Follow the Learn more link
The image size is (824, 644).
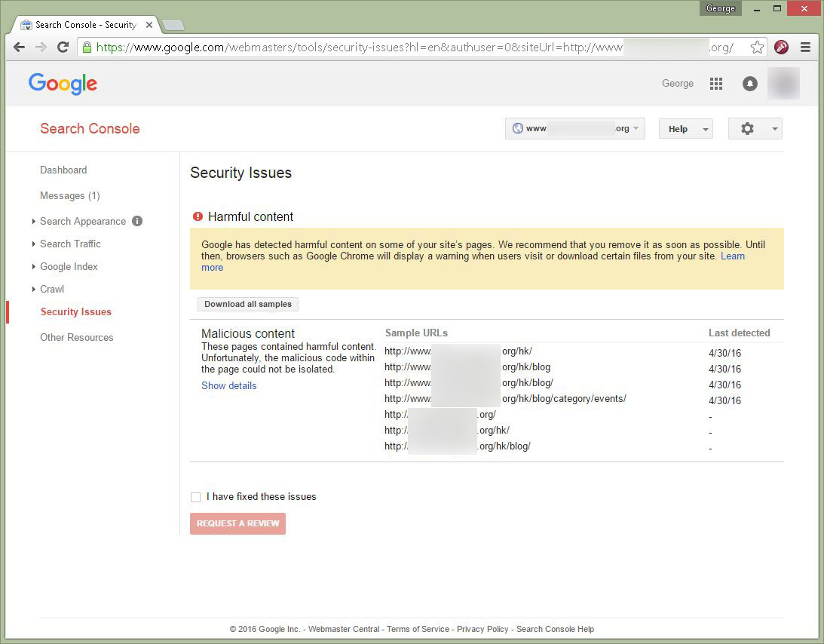(733, 256)
